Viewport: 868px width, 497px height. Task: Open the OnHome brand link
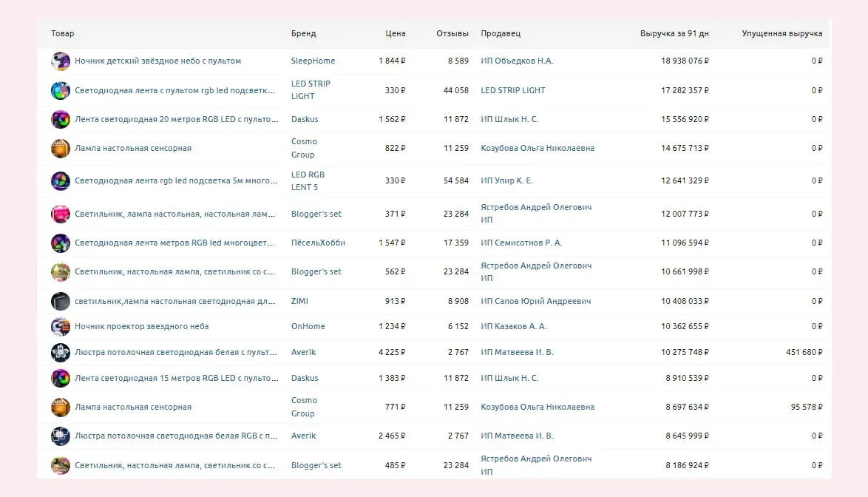[308, 326]
